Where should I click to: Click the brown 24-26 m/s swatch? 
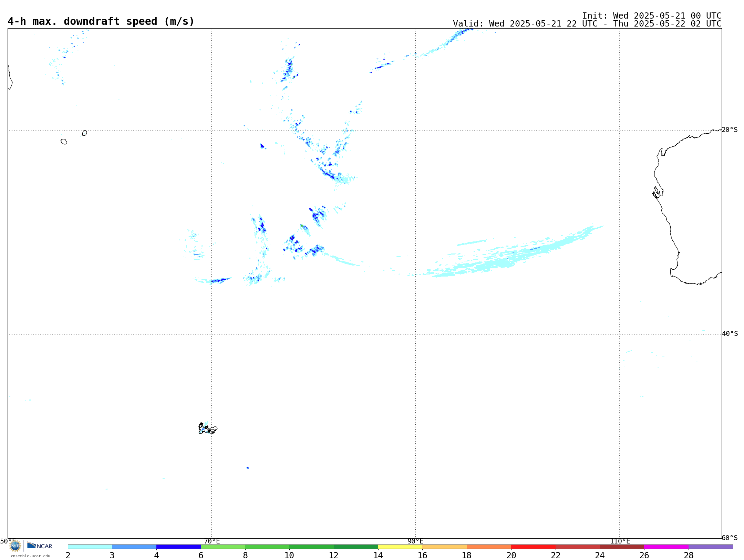[x=622, y=547]
